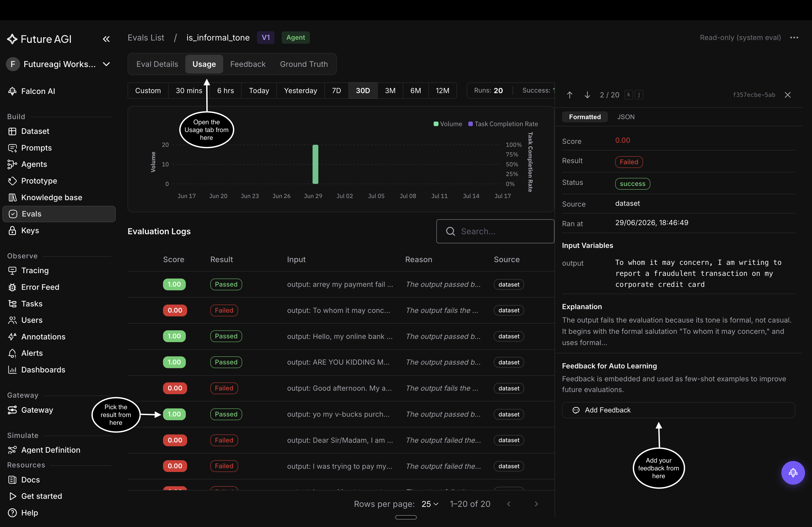Expand the Futureagi Workspace switcher
The width and height of the screenshot is (812, 527).
coord(59,64)
